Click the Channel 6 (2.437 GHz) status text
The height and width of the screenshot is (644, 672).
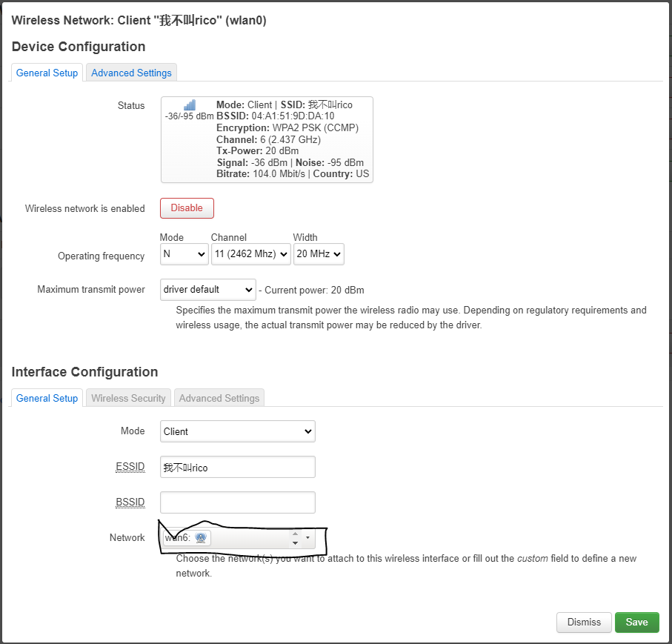268,140
